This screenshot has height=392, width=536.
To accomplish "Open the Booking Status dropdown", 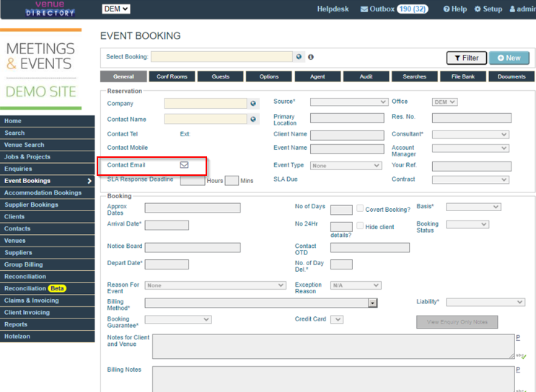I will click(x=467, y=224).
